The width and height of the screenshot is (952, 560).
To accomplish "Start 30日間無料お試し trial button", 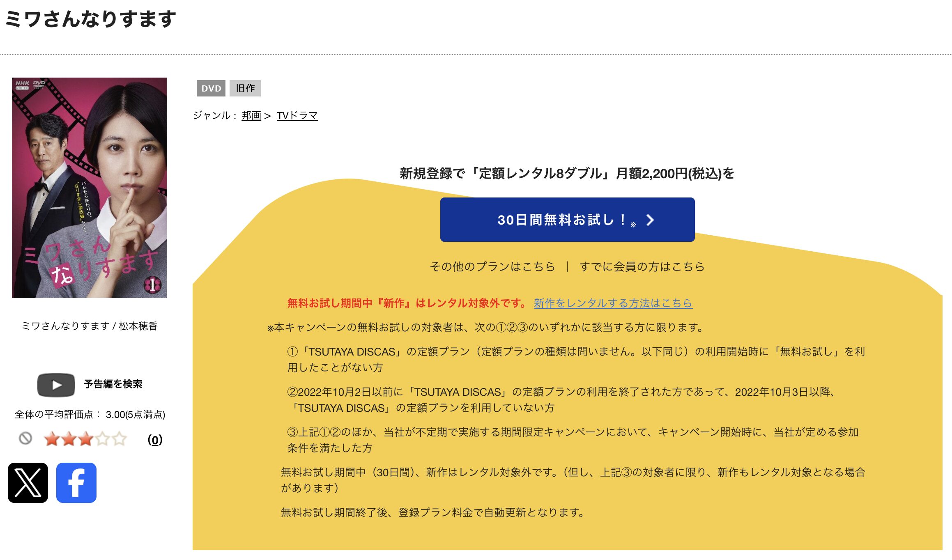I will tap(568, 220).
